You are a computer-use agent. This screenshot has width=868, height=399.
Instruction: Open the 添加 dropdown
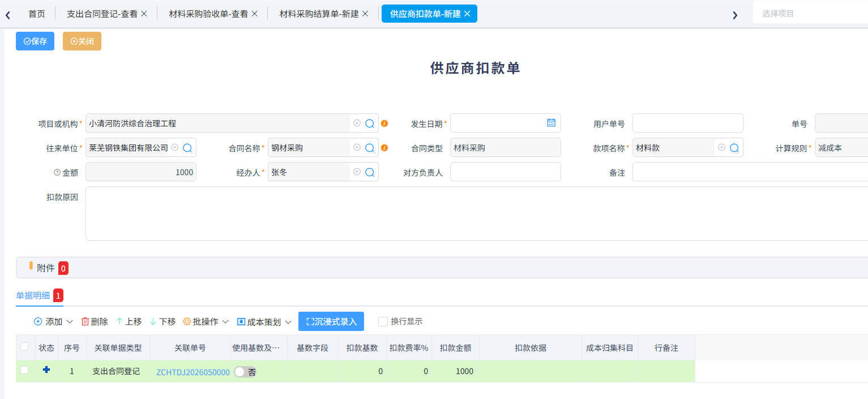click(x=54, y=321)
